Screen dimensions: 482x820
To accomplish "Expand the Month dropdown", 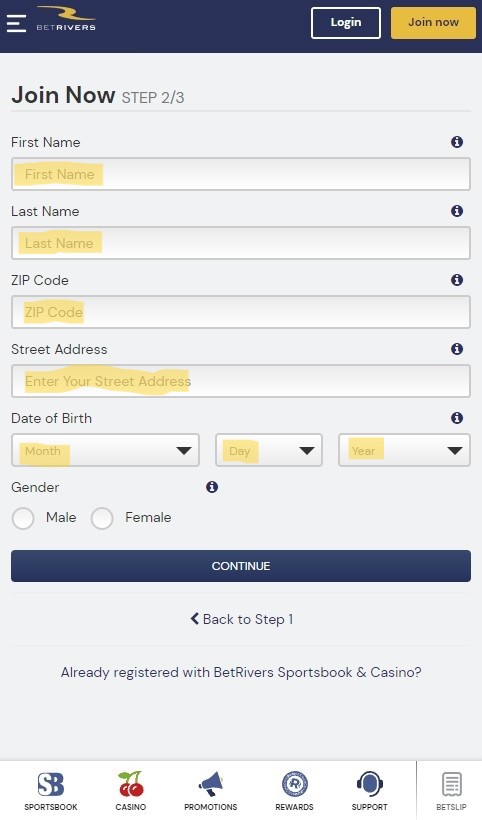I will (x=105, y=450).
